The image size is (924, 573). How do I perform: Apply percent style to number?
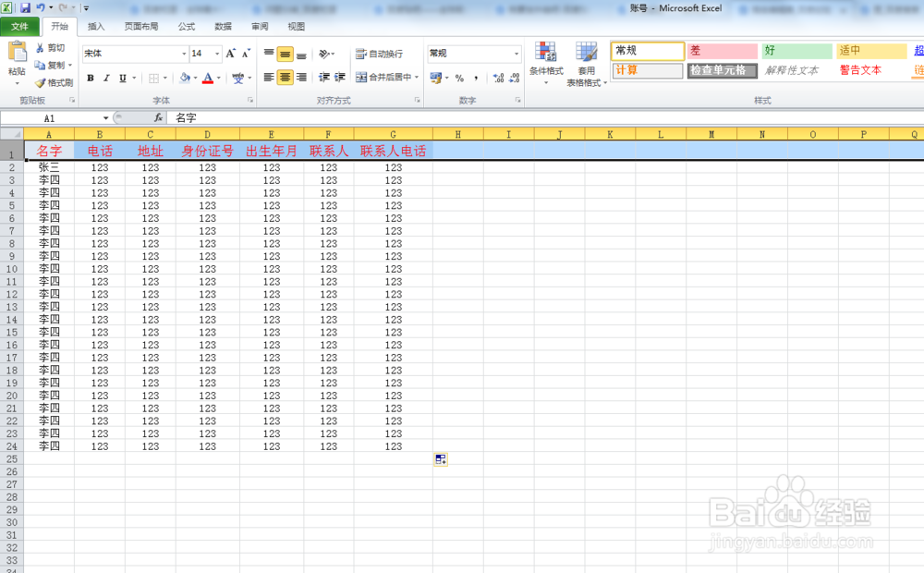click(x=459, y=78)
